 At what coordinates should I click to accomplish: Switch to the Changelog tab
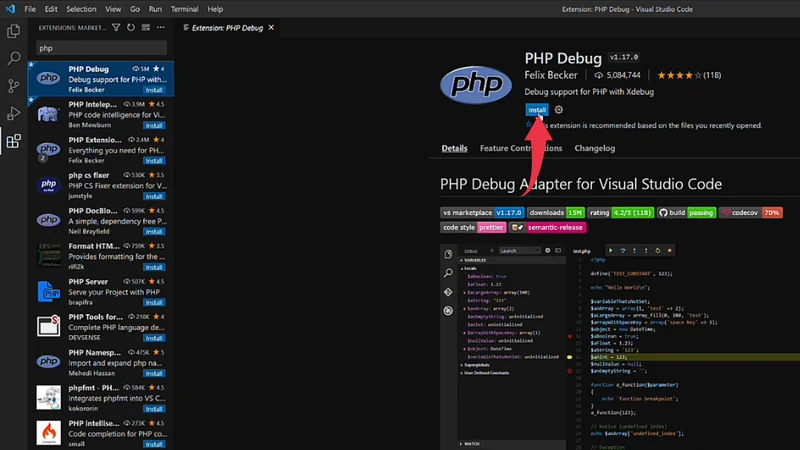click(594, 148)
